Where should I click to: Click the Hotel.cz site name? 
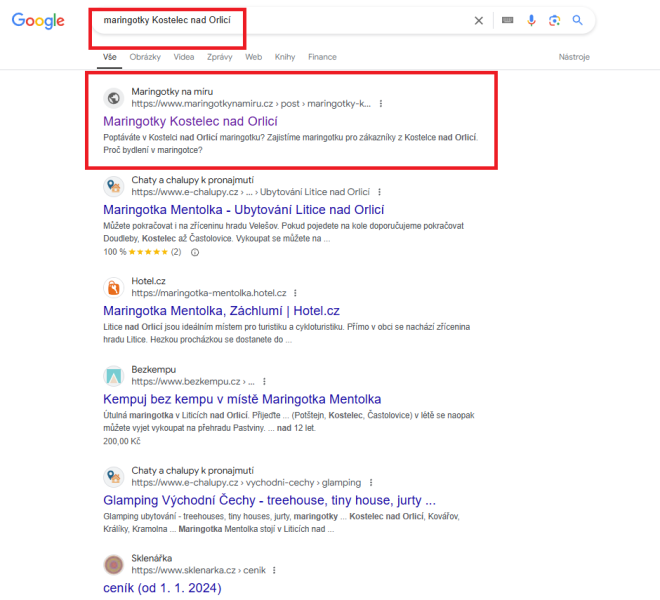point(149,281)
